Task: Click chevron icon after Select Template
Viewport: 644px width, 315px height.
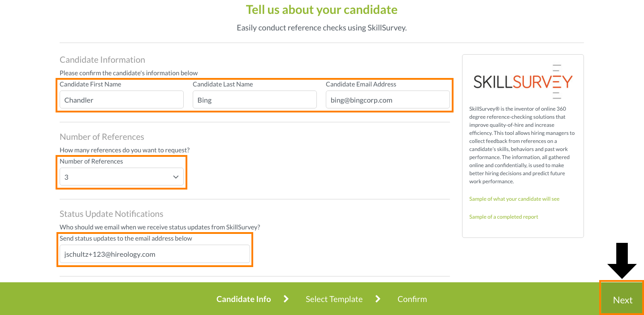Action: click(378, 299)
